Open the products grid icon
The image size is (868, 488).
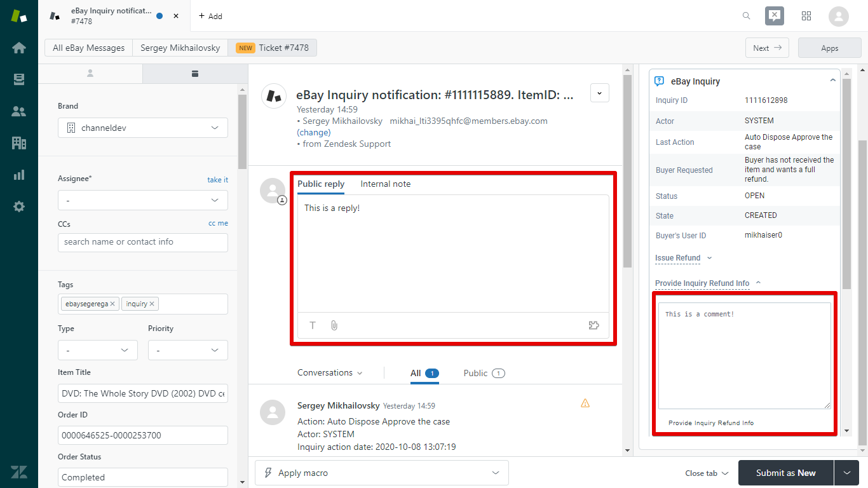point(806,16)
